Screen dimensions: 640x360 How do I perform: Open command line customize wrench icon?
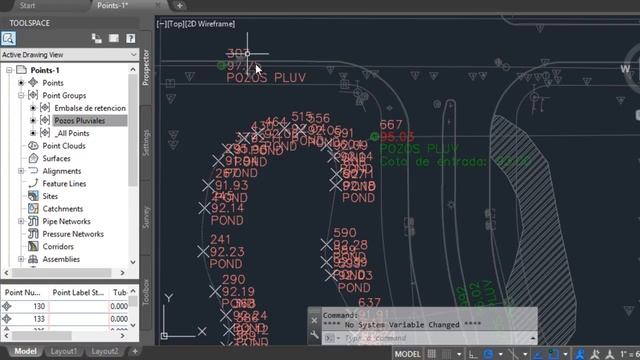click(314, 336)
